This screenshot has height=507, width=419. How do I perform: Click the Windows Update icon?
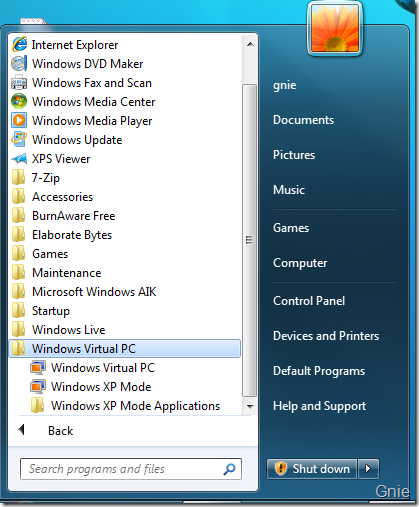[19, 140]
